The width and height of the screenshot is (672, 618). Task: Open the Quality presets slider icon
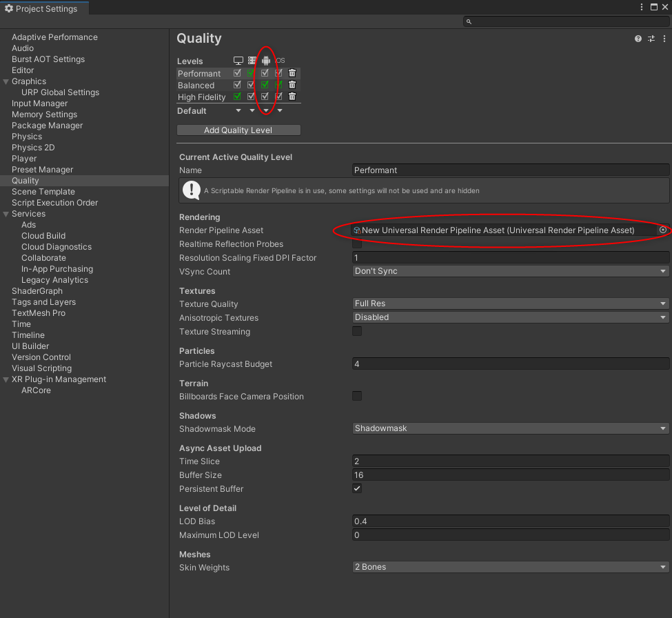click(651, 39)
